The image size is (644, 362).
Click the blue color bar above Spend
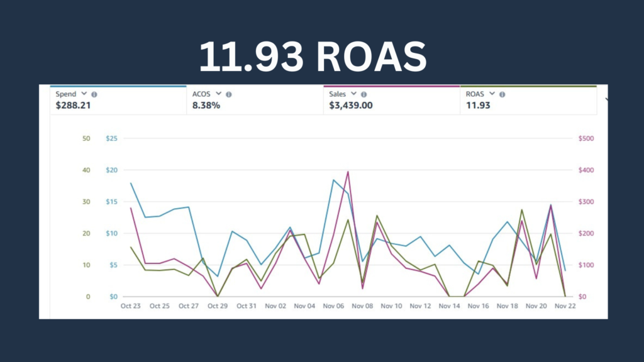pos(118,86)
